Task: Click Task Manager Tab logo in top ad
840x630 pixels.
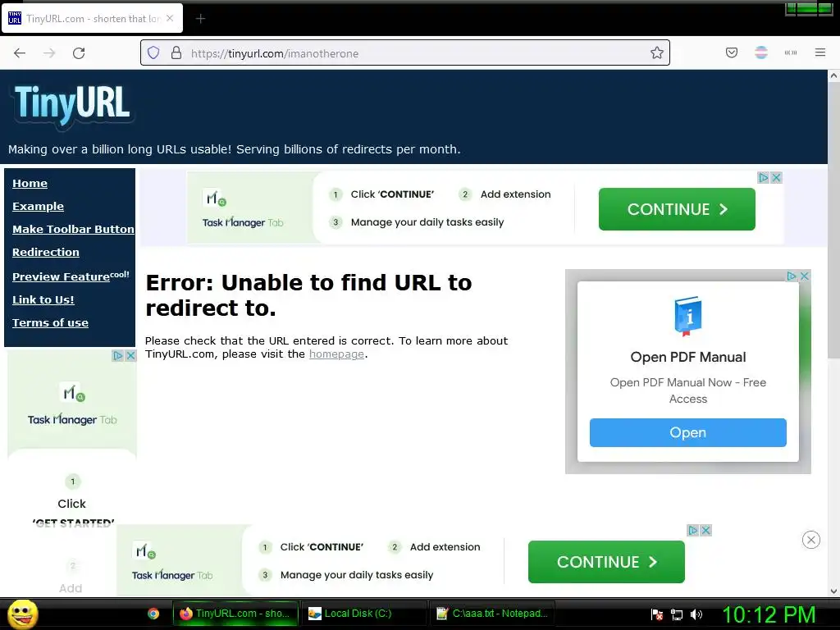Action: click(243, 209)
